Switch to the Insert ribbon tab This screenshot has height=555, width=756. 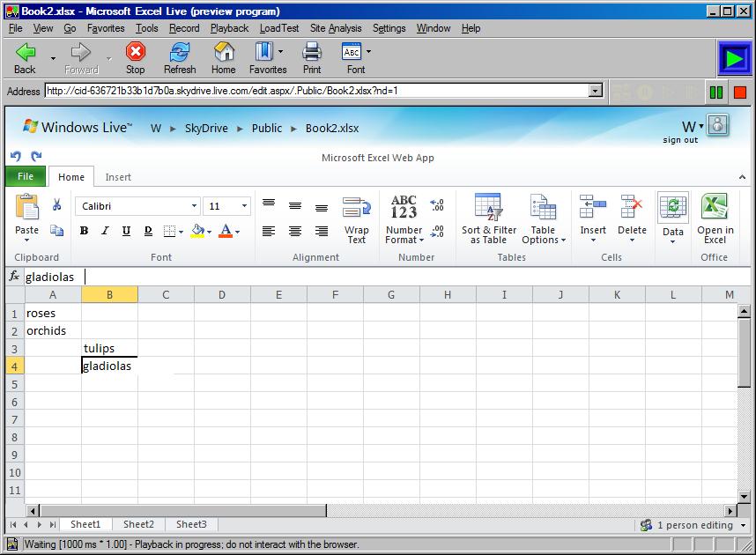[x=118, y=177]
